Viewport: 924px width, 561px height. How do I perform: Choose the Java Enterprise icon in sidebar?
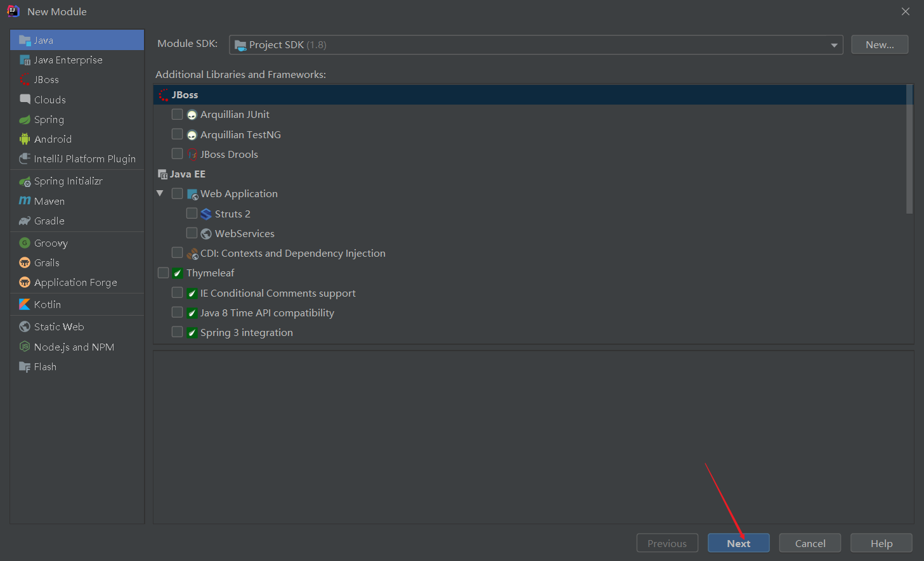tap(25, 60)
